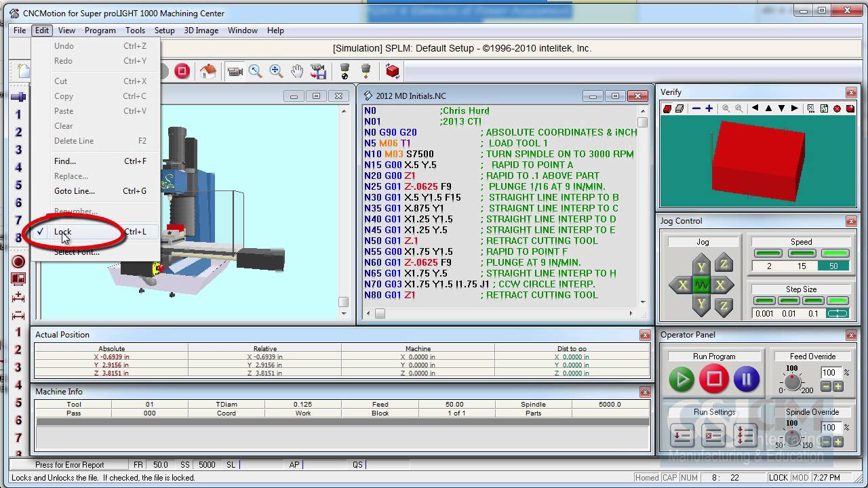Image resolution: width=868 pixels, height=488 pixels.
Task: Jog with the upper Z arrow button
Action: [x=724, y=264]
